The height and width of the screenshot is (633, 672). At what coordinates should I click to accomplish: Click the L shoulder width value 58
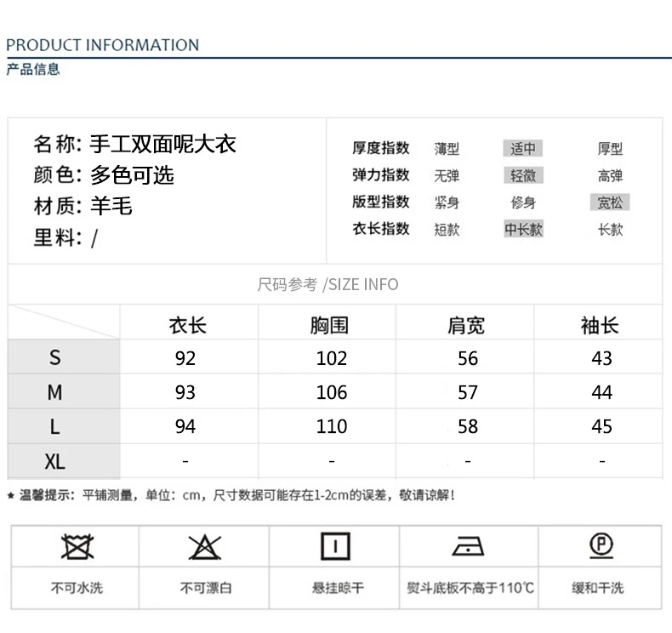point(468,427)
